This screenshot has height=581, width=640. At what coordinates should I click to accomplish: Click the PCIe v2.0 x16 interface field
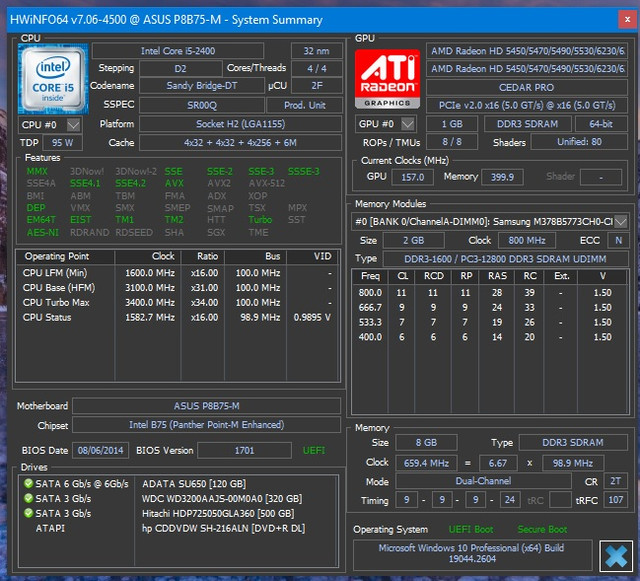point(527,105)
